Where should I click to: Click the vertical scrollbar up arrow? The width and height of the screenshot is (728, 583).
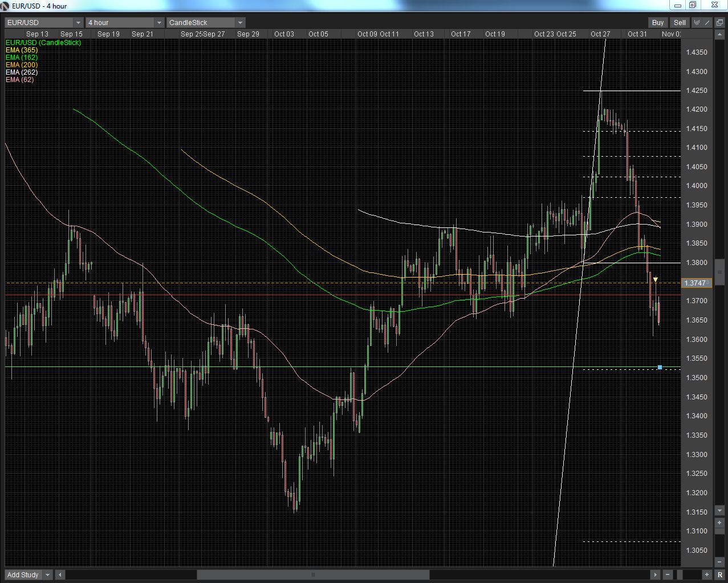720,35
